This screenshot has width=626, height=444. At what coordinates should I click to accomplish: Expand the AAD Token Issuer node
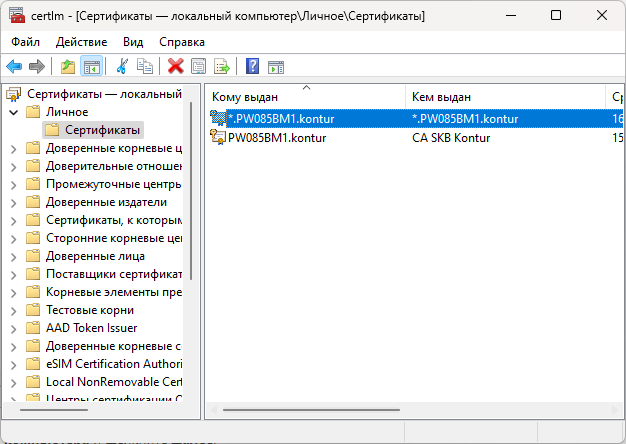(13, 328)
